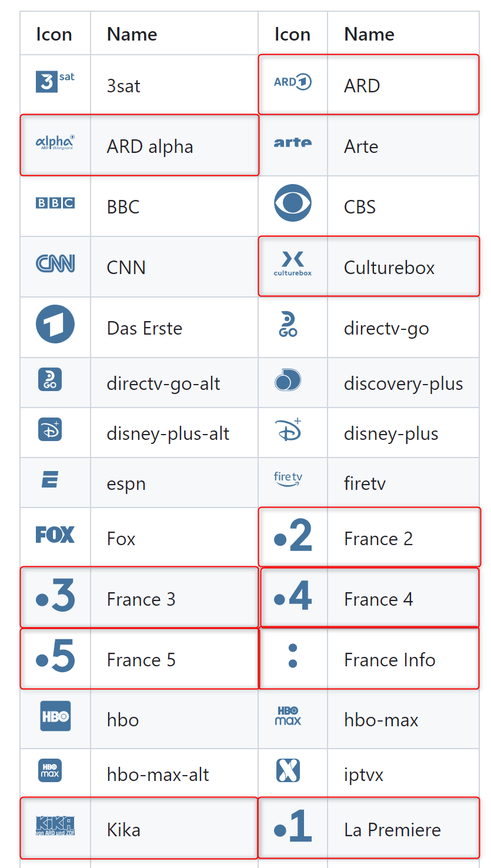Click the France 2 icon
Viewport: 491px width, 868px height.
[x=292, y=536]
